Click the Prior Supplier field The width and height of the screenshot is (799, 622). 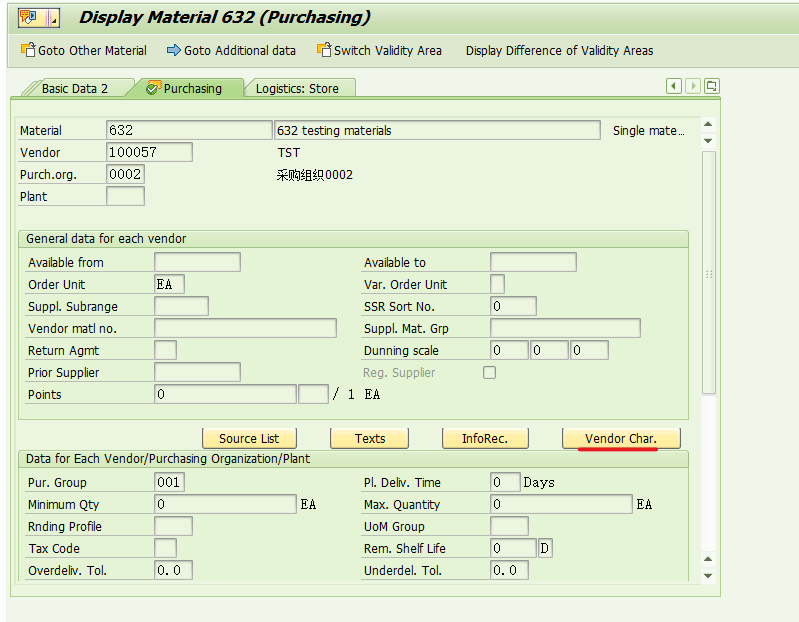(x=197, y=372)
